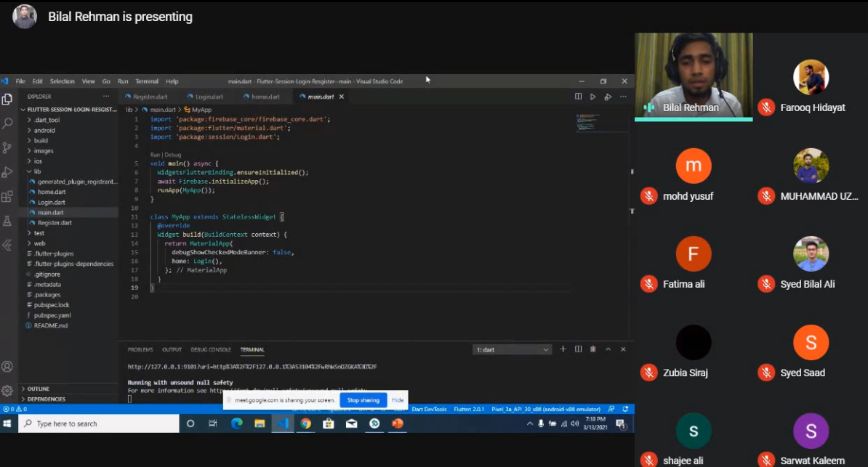Open the Selection menu
Screen dimensions: 868x467
[x=62, y=81]
